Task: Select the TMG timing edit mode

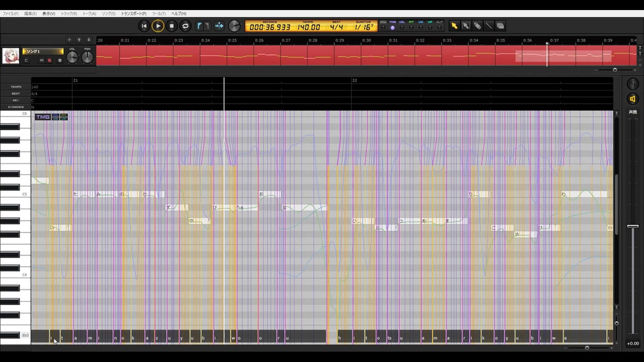Action: click(x=392, y=27)
